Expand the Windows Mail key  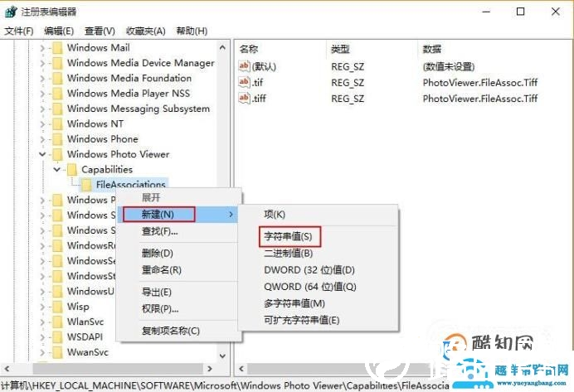(42, 48)
